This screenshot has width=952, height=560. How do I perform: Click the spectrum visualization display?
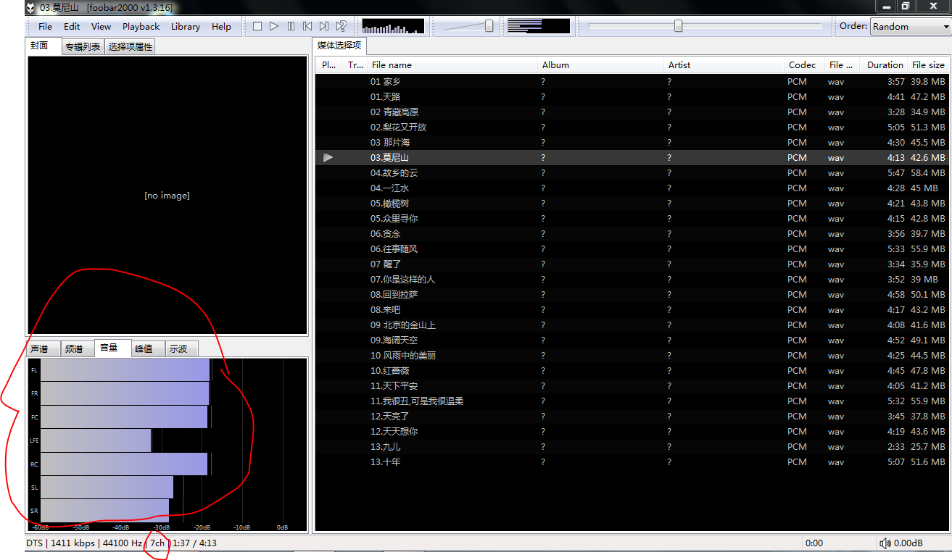(x=392, y=25)
